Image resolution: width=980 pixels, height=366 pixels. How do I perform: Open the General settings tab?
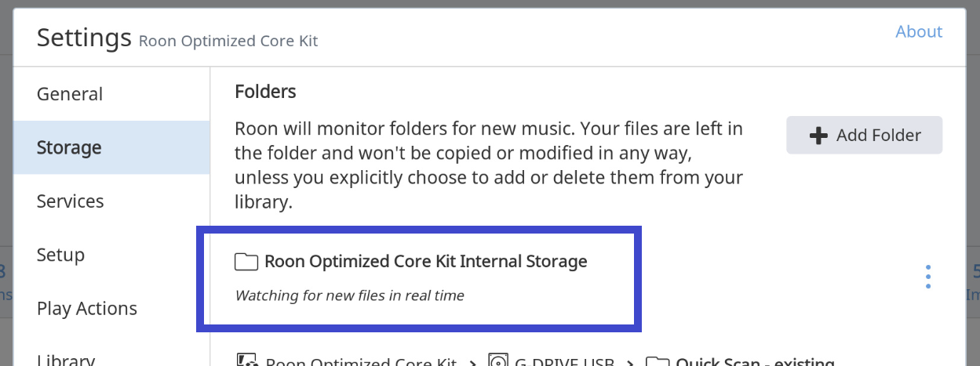(x=70, y=94)
